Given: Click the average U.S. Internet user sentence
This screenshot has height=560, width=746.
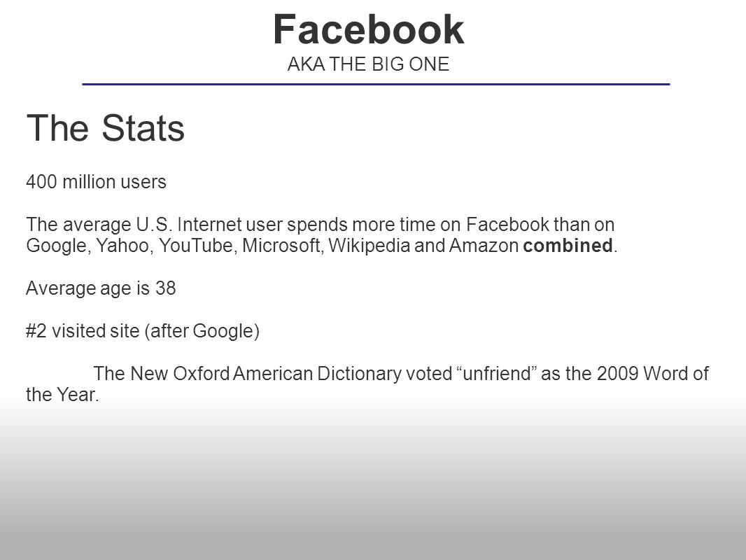Looking at the screenshot, I should (x=322, y=235).
